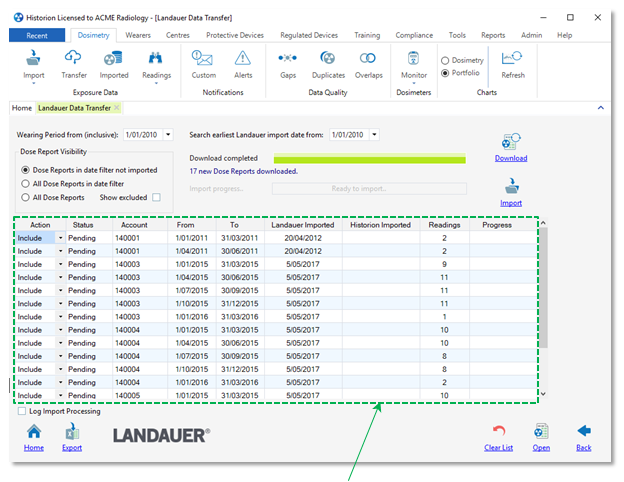Enable the Log Import Processing checkbox
Image resolution: width=624 pixels, height=482 pixels.
click(x=22, y=411)
